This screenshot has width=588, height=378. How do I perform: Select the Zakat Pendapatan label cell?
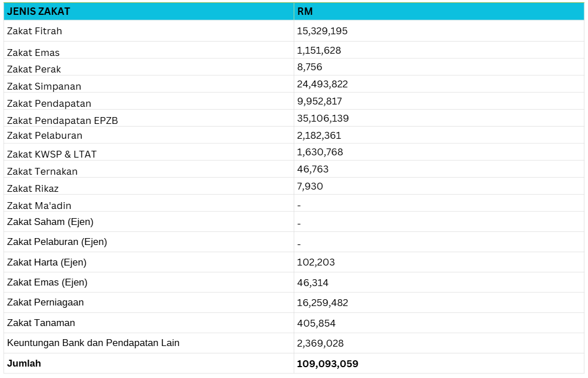tap(49, 103)
